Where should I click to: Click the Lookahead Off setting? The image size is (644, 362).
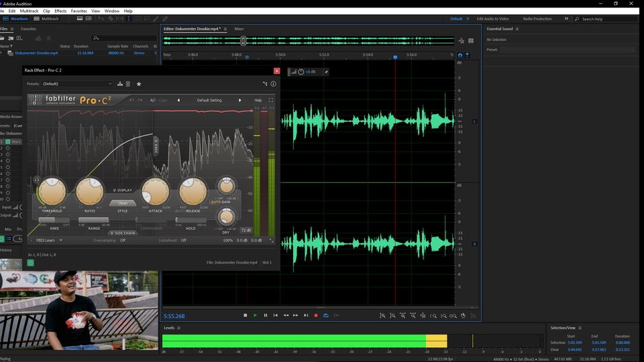[x=184, y=241]
